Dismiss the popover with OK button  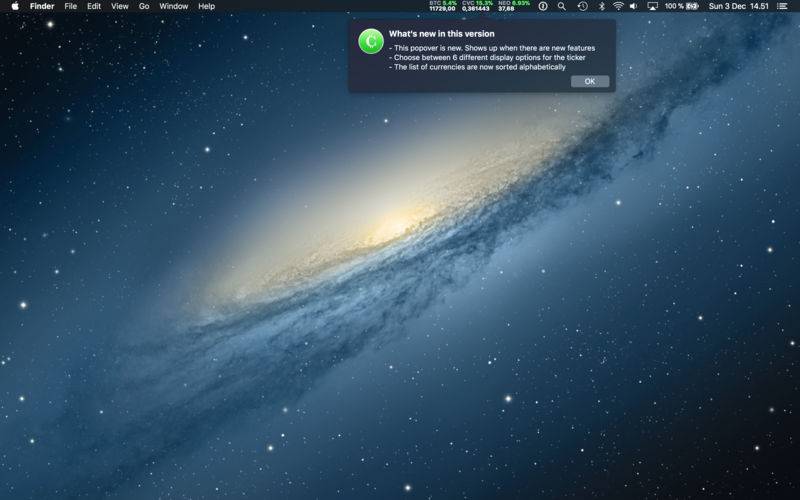click(x=590, y=81)
